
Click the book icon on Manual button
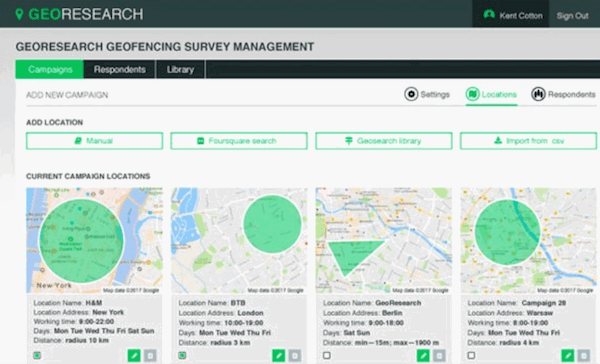(78, 141)
